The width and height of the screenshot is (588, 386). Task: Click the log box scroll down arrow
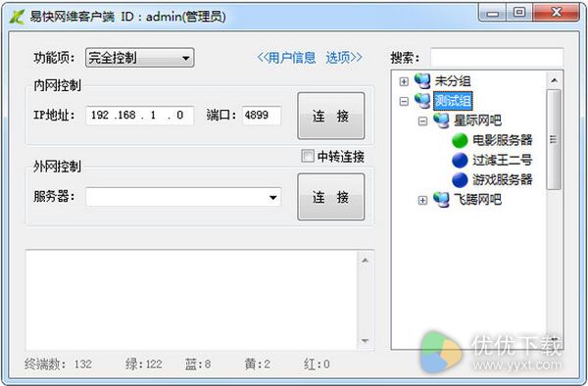point(365,341)
